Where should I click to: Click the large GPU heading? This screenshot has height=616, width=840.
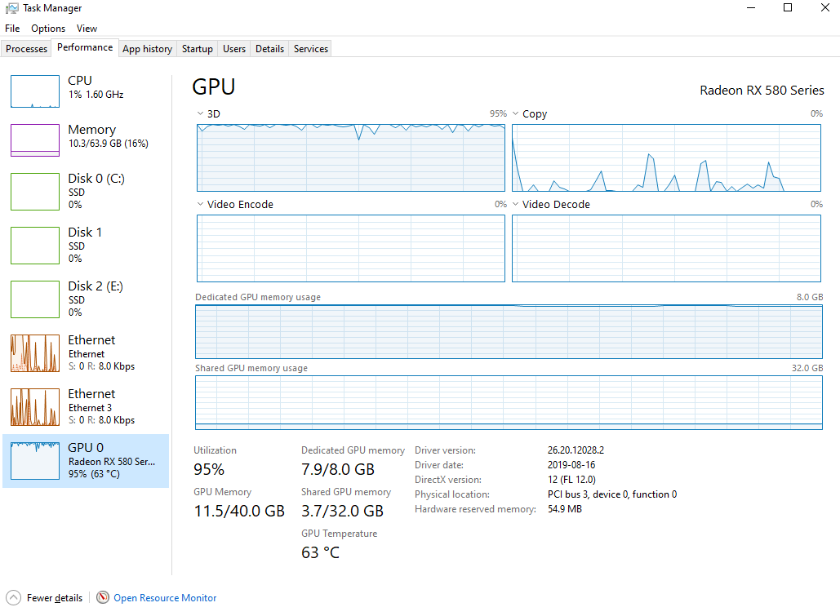coord(214,86)
